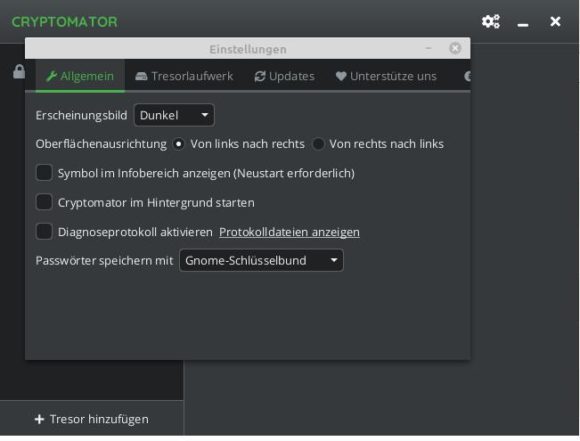
Task: Open settings via the gears icon
Action: coord(491,21)
